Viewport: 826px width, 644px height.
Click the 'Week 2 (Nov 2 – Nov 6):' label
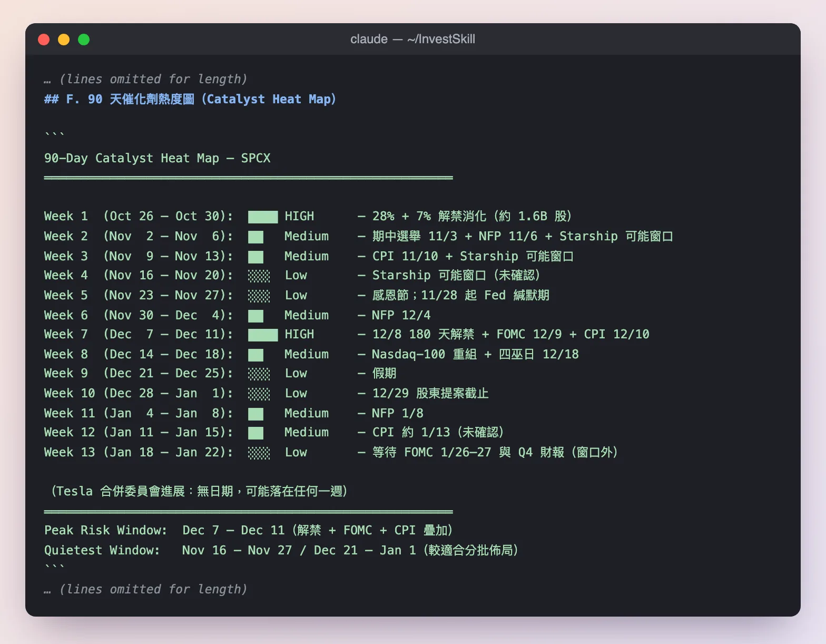[139, 236]
